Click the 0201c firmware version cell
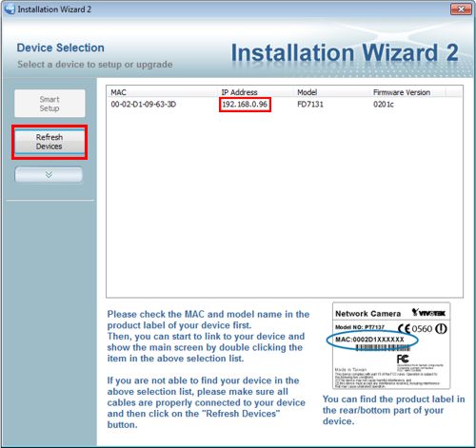 point(384,105)
